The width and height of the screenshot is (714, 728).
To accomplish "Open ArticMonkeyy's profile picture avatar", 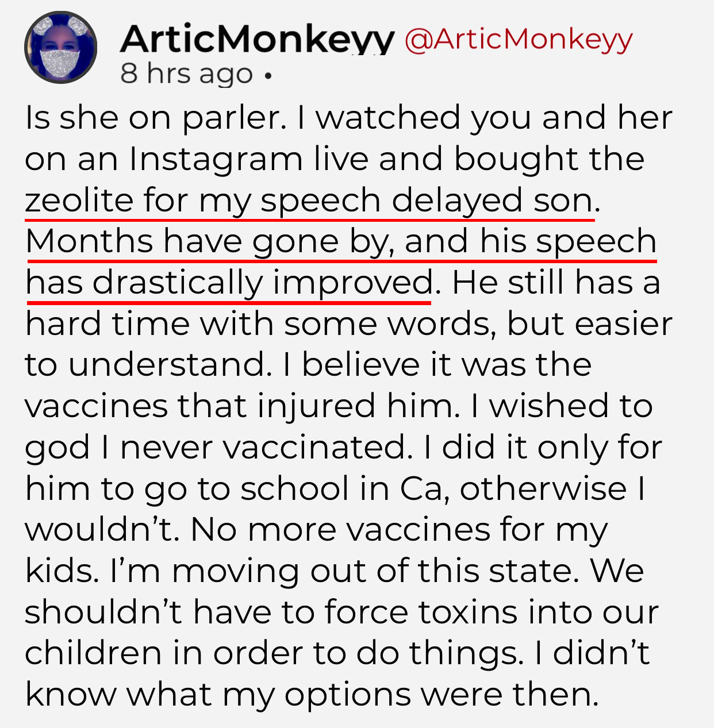I will click(x=60, y=47).
